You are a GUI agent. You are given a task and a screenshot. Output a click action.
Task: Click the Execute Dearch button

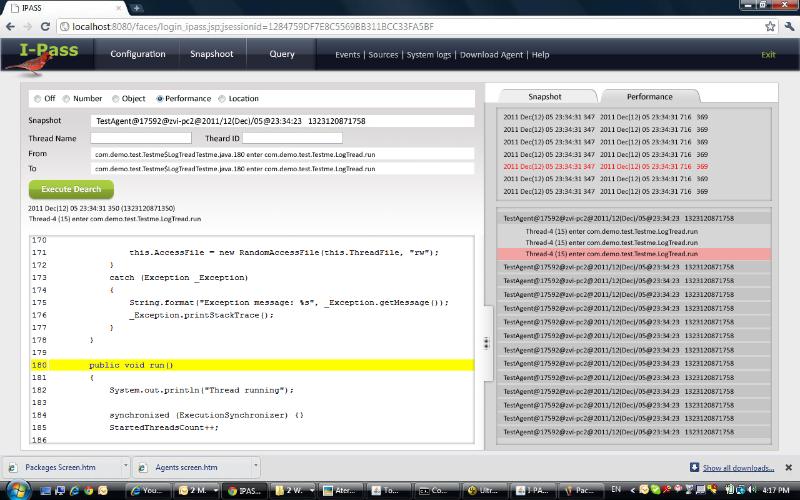tap(71, 189)
